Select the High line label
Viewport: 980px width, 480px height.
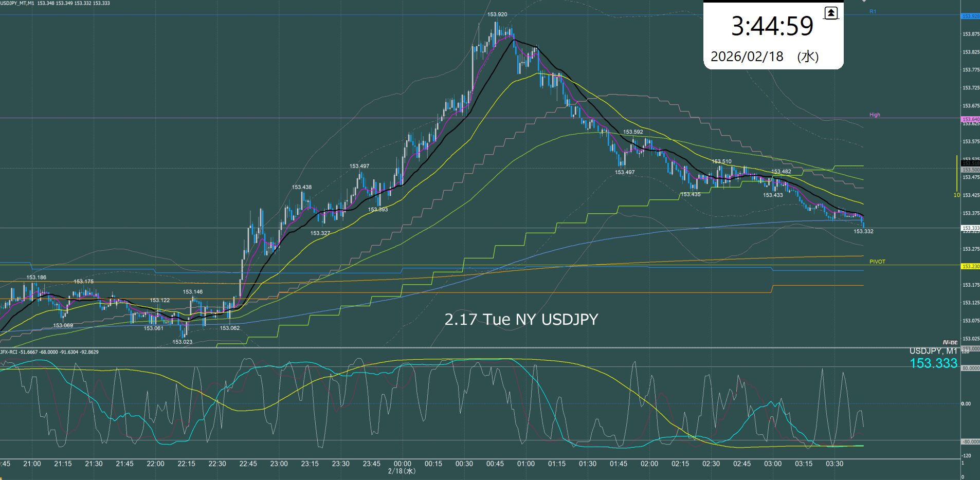click(875, 115)
